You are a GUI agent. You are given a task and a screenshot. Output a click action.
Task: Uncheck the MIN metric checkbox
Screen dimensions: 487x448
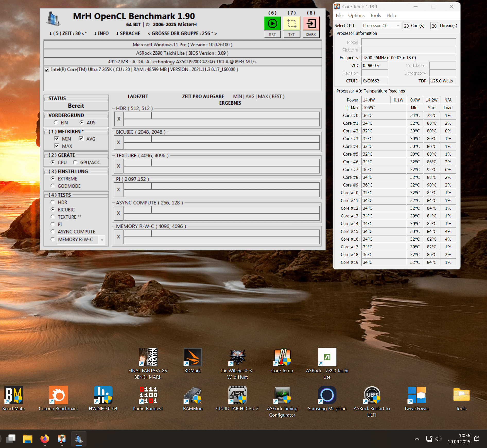click(57, 139)
